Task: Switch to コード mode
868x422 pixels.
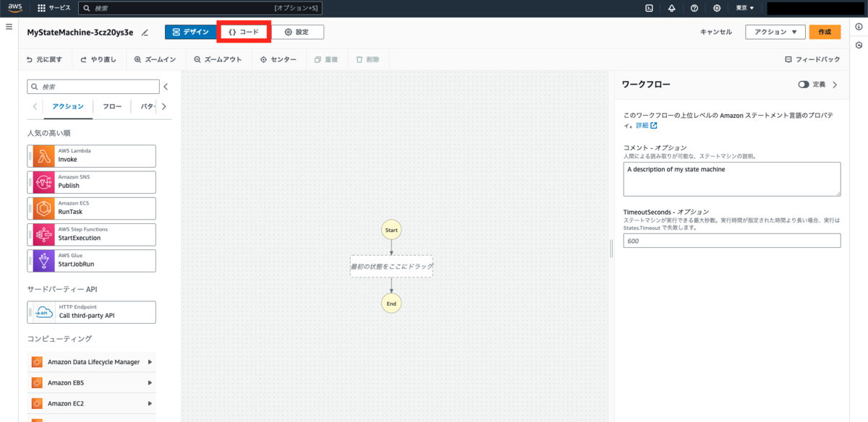Action: click(x=244, y=32)
